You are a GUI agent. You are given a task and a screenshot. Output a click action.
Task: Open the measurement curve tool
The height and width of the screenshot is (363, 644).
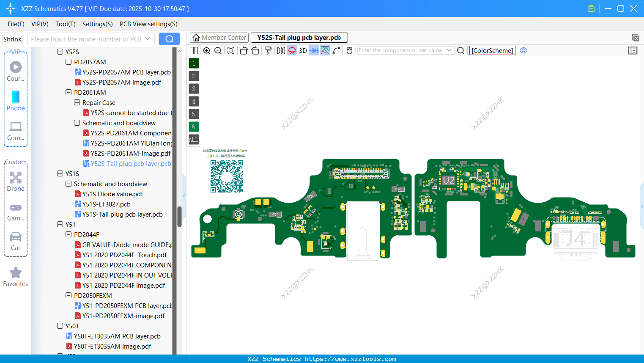336,50
